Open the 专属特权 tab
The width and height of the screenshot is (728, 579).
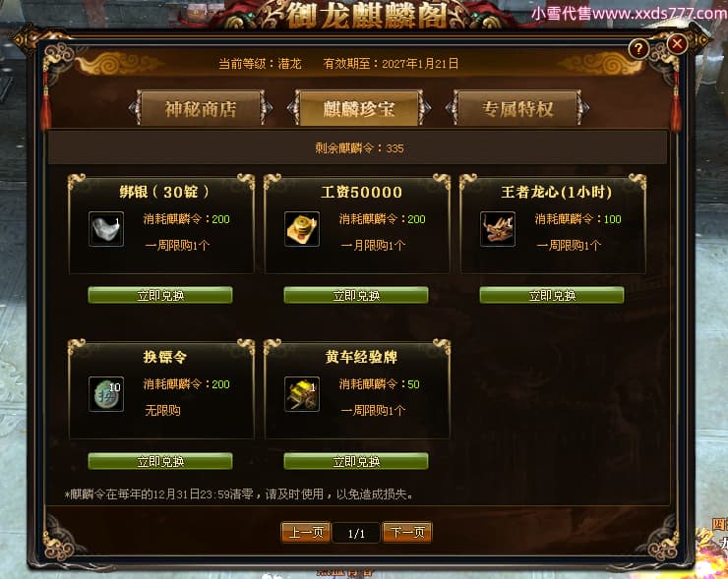click(x=517, y=108)
